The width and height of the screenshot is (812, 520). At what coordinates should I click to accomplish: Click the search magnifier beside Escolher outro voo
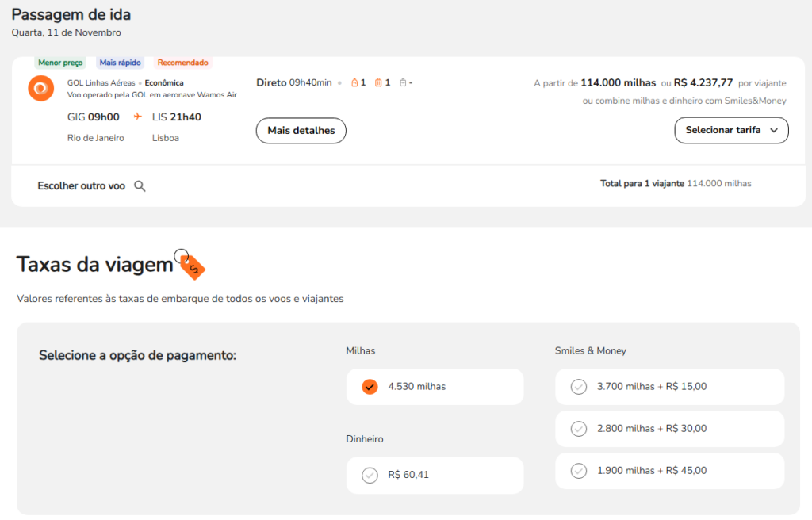(140, 186)
